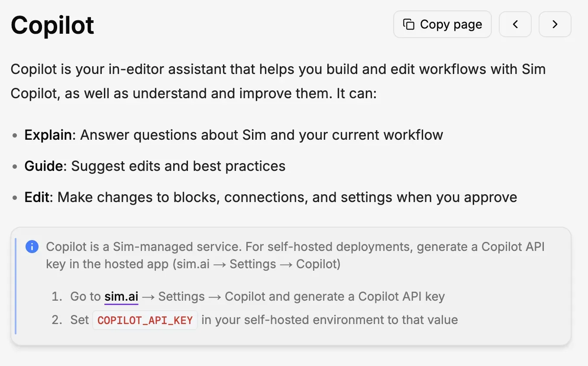Click step 2 "Set" text in callout
Viewport: 588px width, 366px height.
(x=79, y=320)
